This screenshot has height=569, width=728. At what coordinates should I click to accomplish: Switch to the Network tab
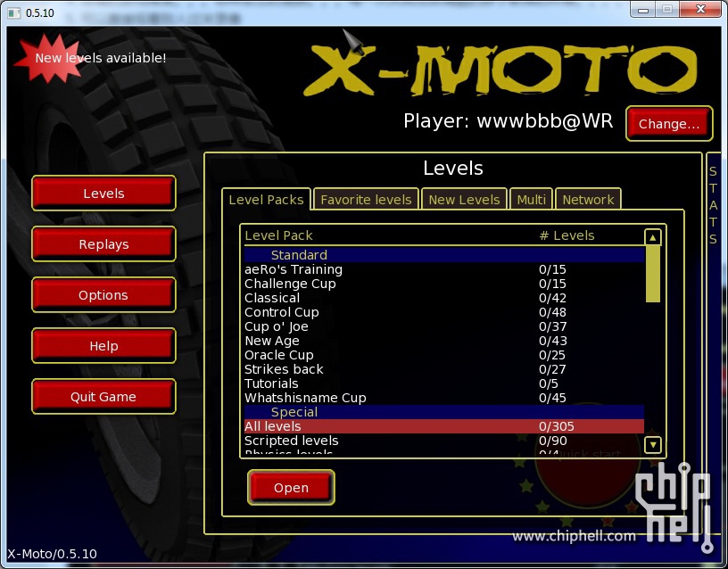pyautogui.click(x=588, y=200)
